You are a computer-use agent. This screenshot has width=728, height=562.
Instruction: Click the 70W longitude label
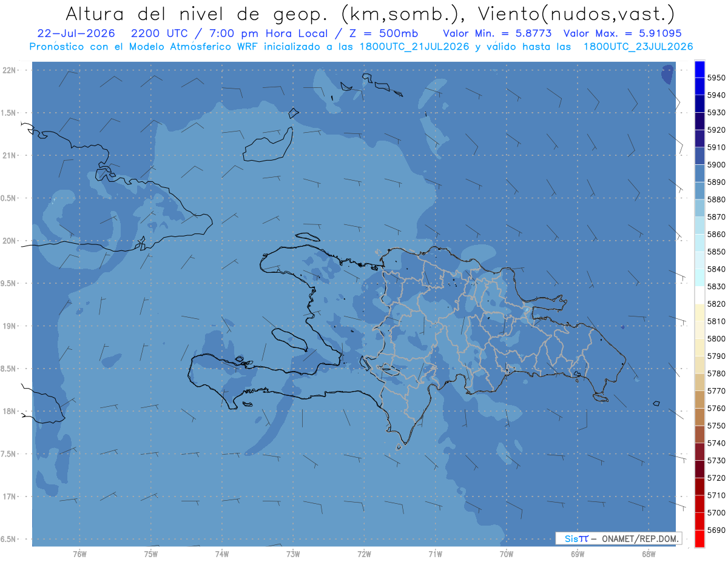coord(507,554)
